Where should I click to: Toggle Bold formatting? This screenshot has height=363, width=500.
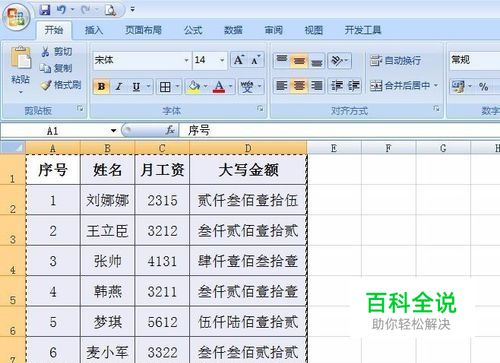pos(101,87)
